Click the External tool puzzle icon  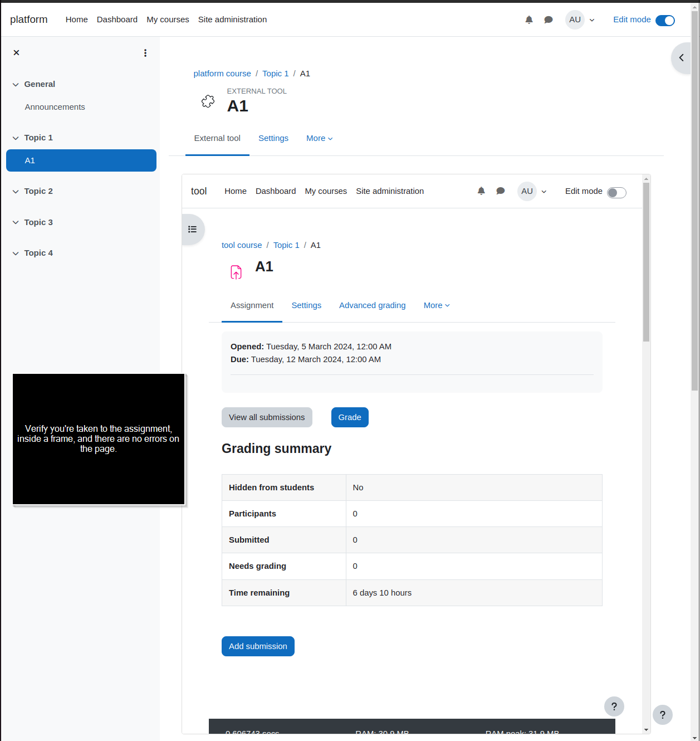click(x=208, y=101)
